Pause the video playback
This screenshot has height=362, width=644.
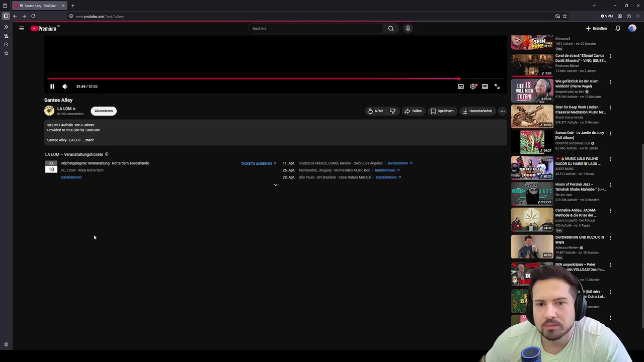pyautogui.click(x=52, y=86)
